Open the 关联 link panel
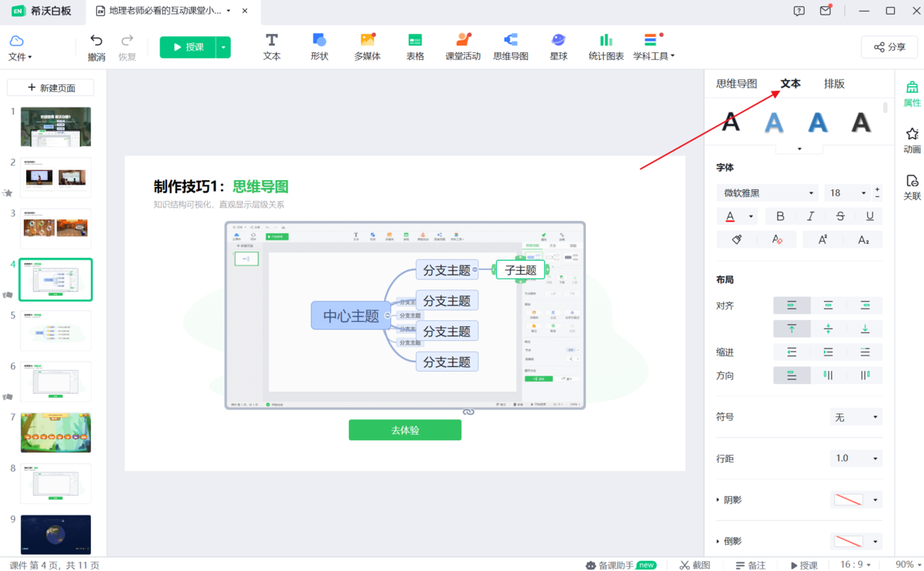This screenshot has width=924, height=571. pos(912,187)
